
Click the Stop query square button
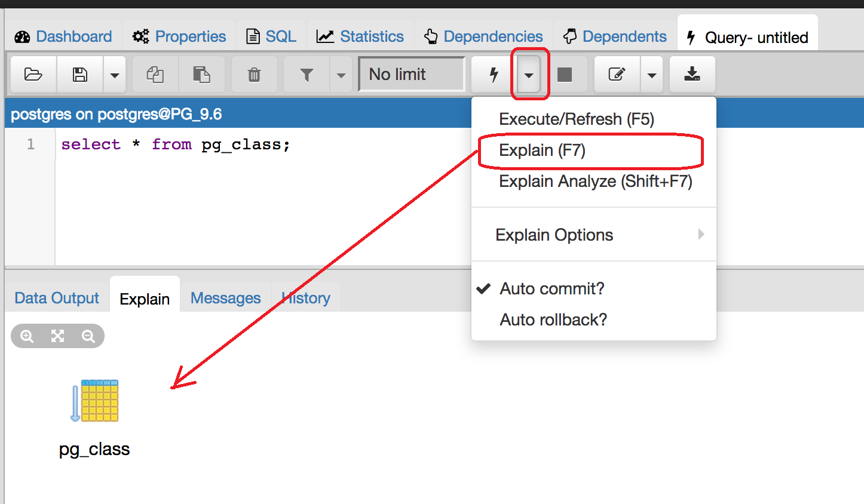[x=564, y=75]
